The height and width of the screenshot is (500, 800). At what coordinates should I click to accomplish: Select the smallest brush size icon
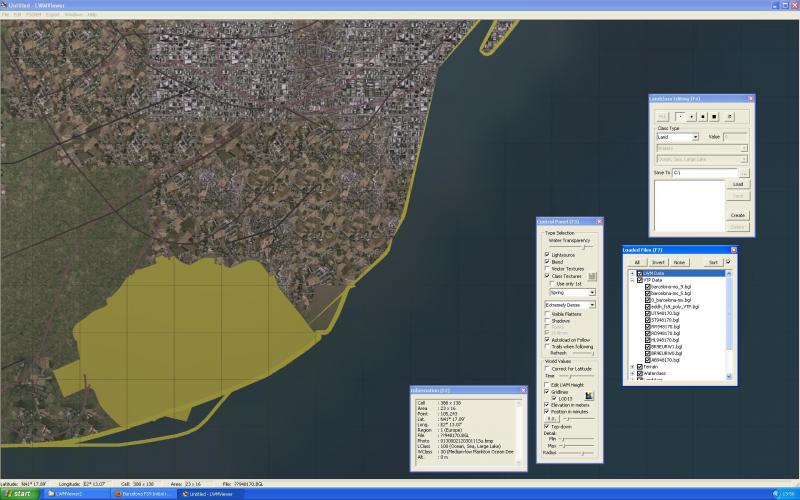point(680,116)
